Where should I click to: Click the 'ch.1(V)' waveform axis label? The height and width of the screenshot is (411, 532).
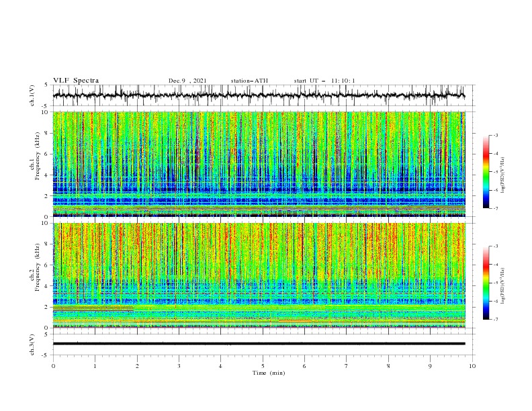click(32, 95)
